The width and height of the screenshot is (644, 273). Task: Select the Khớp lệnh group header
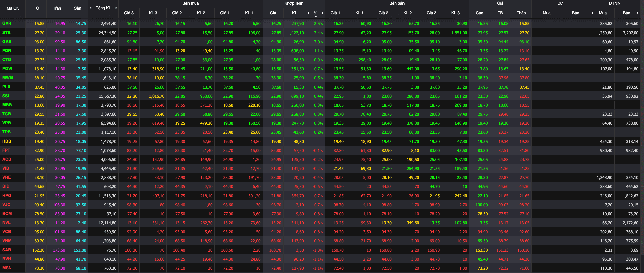pos(294,3)
